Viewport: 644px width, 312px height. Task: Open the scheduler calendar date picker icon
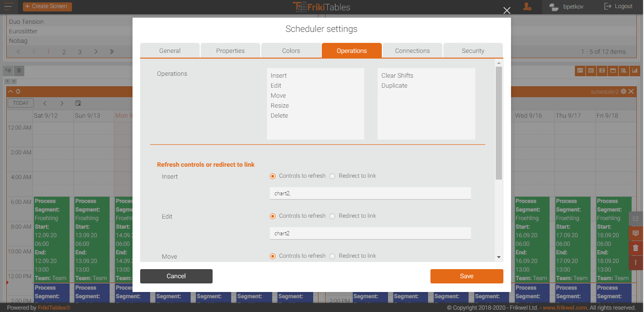coord(78,103)
